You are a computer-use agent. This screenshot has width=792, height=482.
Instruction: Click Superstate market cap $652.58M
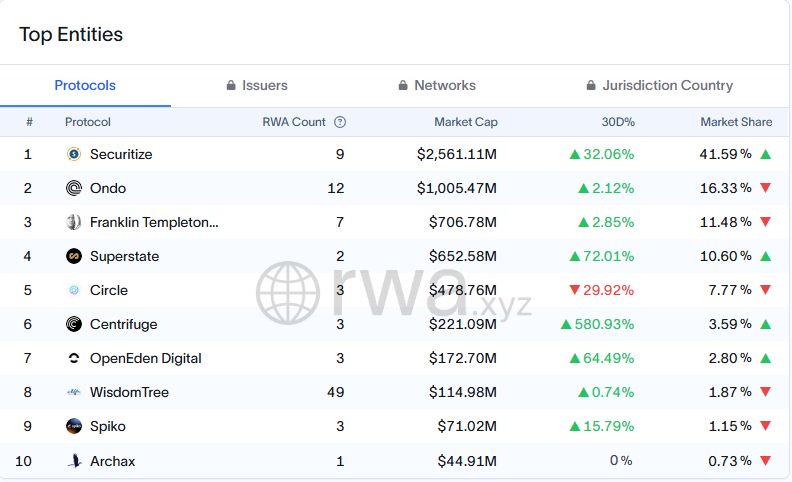click(463, 256)
